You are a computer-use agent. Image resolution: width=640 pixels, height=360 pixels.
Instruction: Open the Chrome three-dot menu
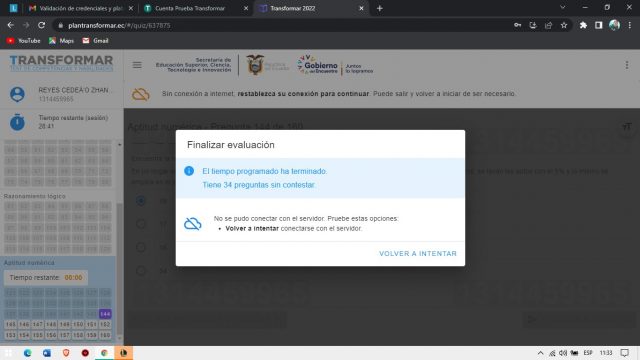click(630, 25)
